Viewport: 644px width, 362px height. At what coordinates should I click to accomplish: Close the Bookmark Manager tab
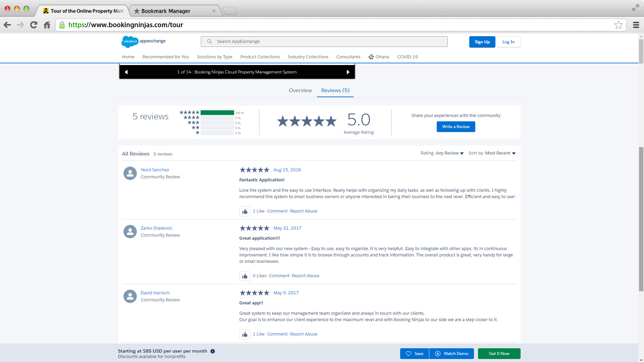tap(214, 11)
